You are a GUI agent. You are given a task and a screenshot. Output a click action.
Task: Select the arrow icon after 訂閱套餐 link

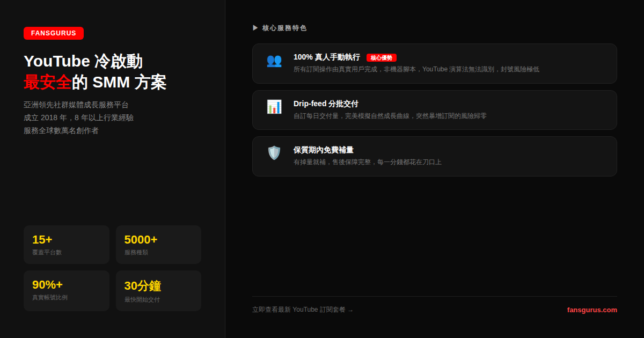click(351, 310)
